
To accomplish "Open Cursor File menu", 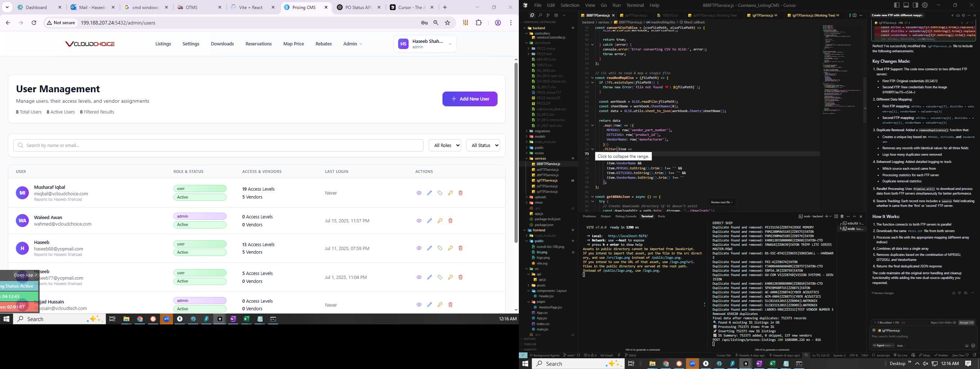I will pyautogui.click(x=538, y=5).
